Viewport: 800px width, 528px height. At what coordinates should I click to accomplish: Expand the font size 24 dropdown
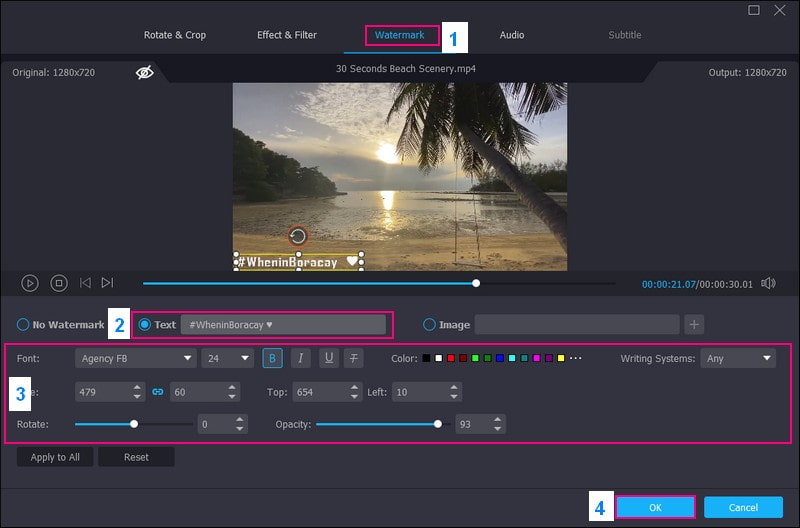point(228,358)
